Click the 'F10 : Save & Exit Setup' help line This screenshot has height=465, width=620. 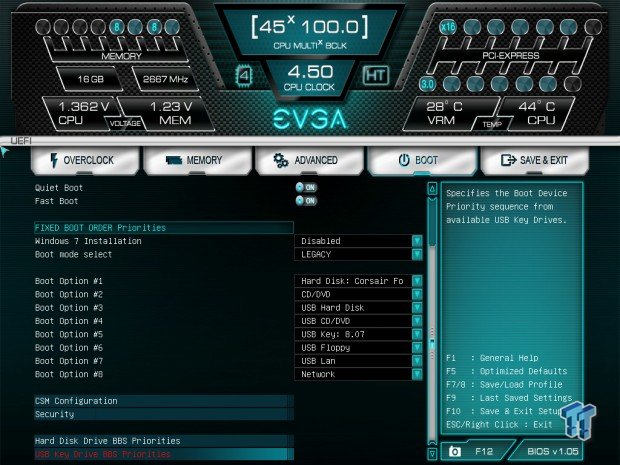point(504,411)
